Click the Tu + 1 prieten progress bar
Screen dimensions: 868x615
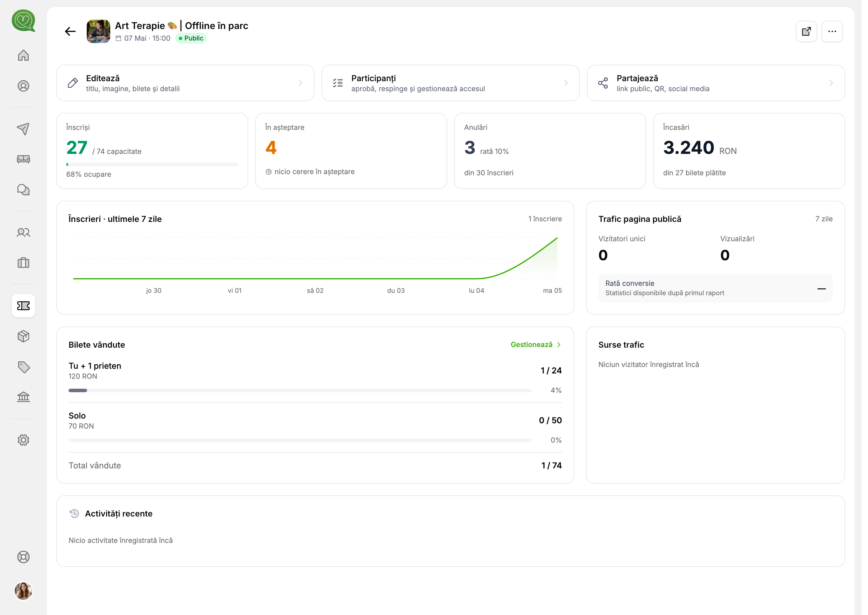(300, 390)
